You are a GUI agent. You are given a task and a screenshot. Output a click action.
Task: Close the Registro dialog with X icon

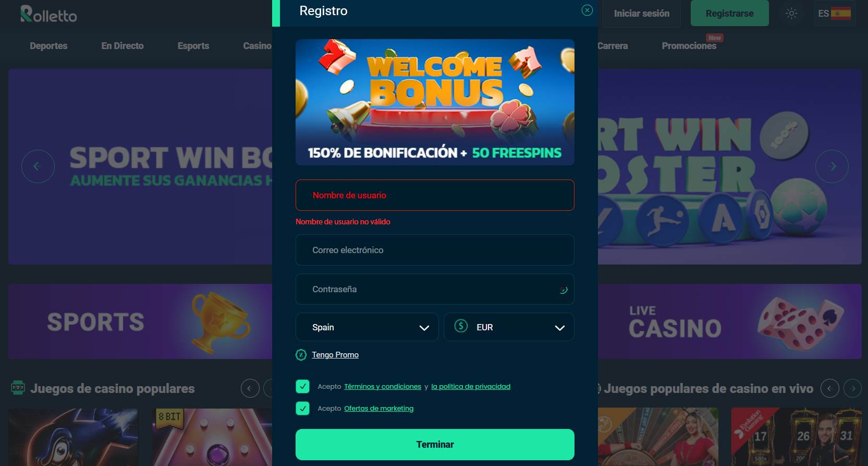[x=587, y=10]
